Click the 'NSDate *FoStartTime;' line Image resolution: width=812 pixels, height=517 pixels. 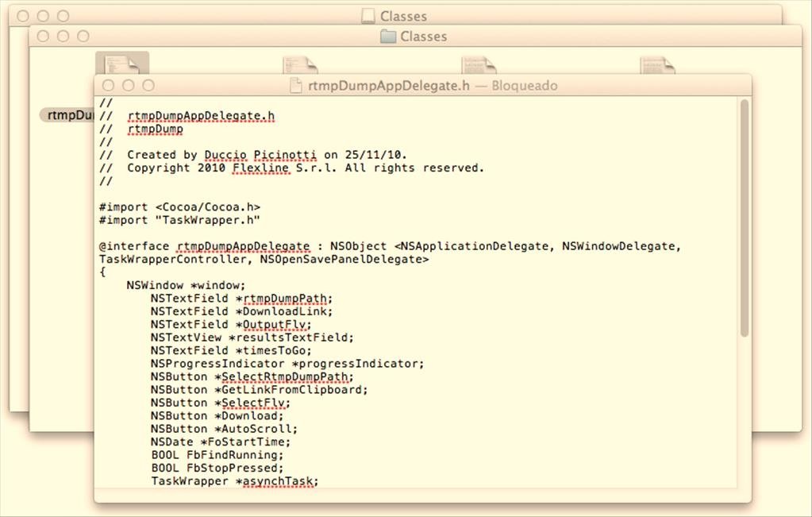coord(221,442)
